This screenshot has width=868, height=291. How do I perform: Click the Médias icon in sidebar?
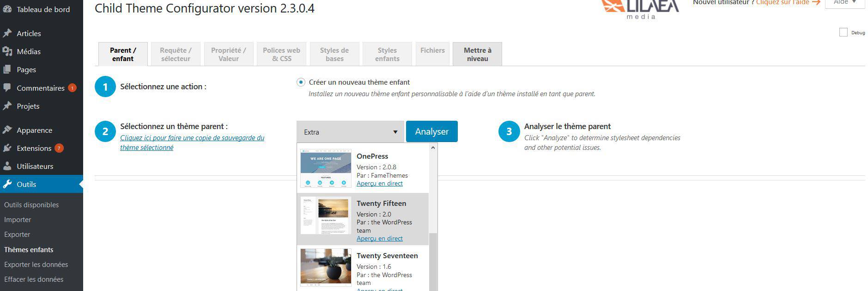tap(7, 51)
